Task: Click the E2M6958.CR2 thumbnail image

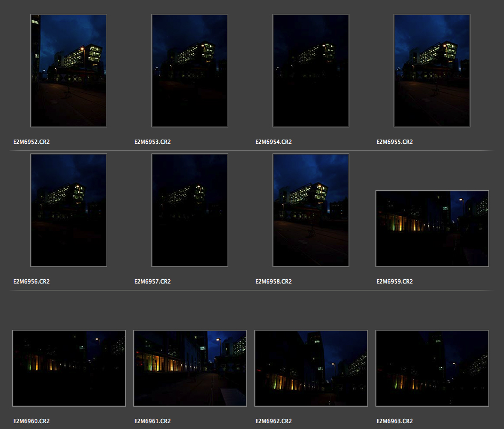Action: click(311, 210)
